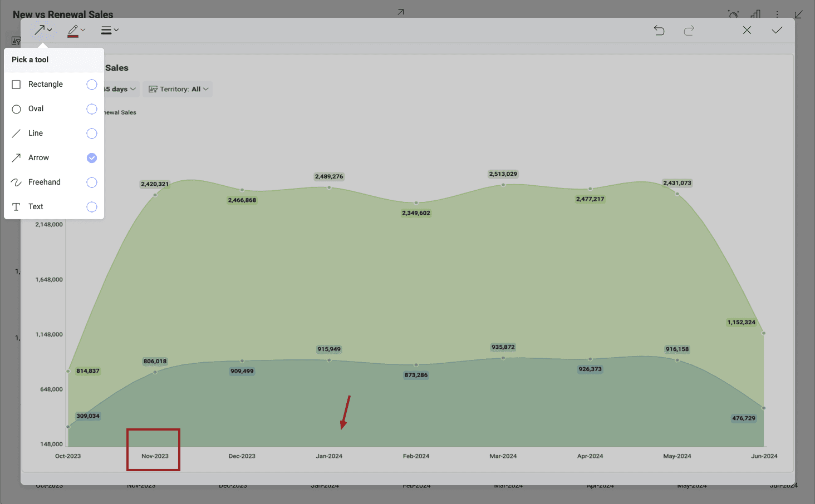Image resolution: width=815 pixels, height=504 pixels.
Task: Select the Text tool radio button
Action: click(92, 207)
